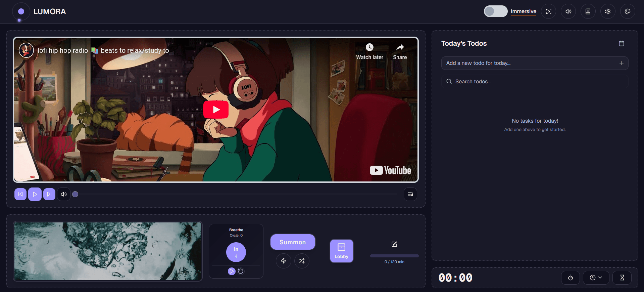Skip to next track

(49, 194)
